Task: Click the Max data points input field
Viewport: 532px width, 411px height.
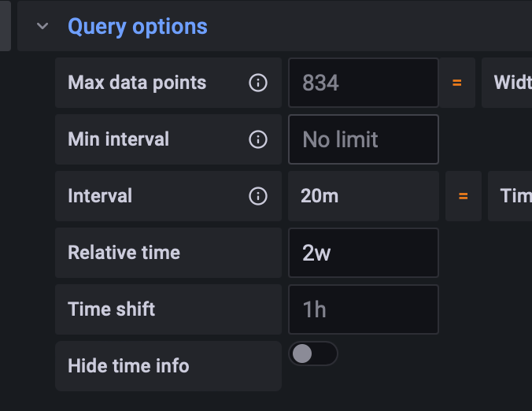Action: coord(364,83)
